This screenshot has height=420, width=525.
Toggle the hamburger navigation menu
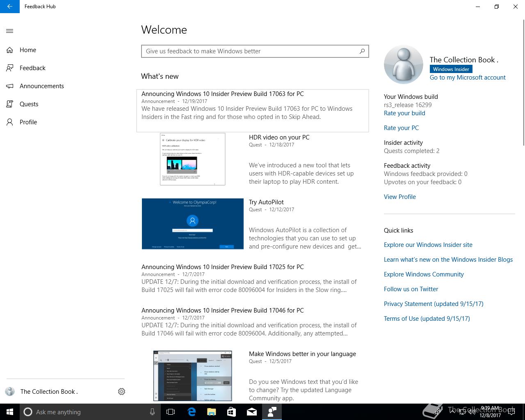(x=10, y=31)
